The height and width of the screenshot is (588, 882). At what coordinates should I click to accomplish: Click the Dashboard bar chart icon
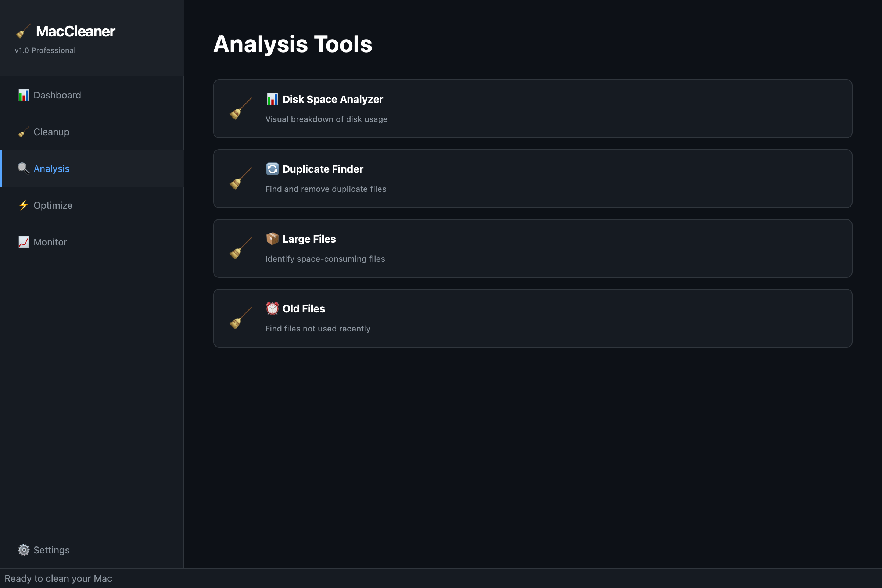(23, 95)
